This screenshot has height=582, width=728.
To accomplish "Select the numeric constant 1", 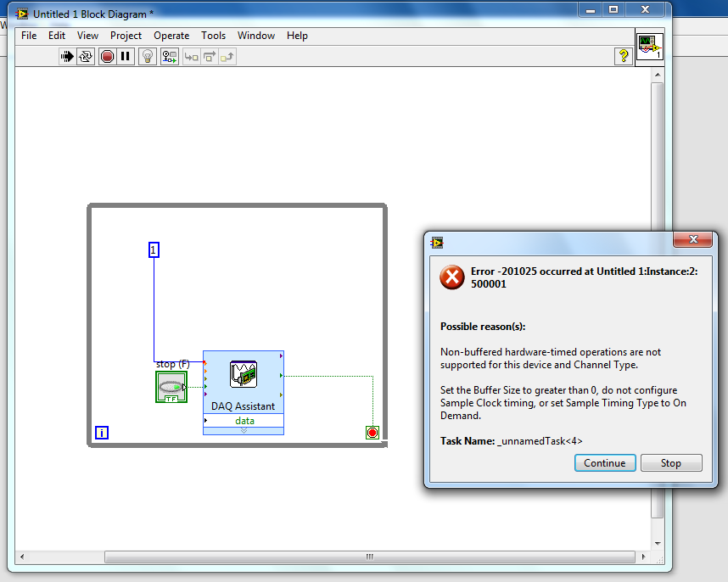I will [154, 250].
